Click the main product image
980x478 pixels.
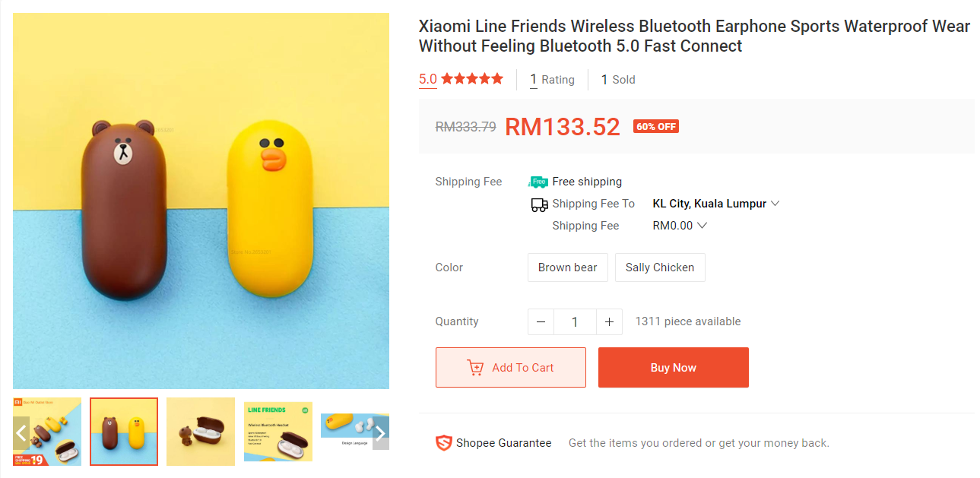coord(201,201)
